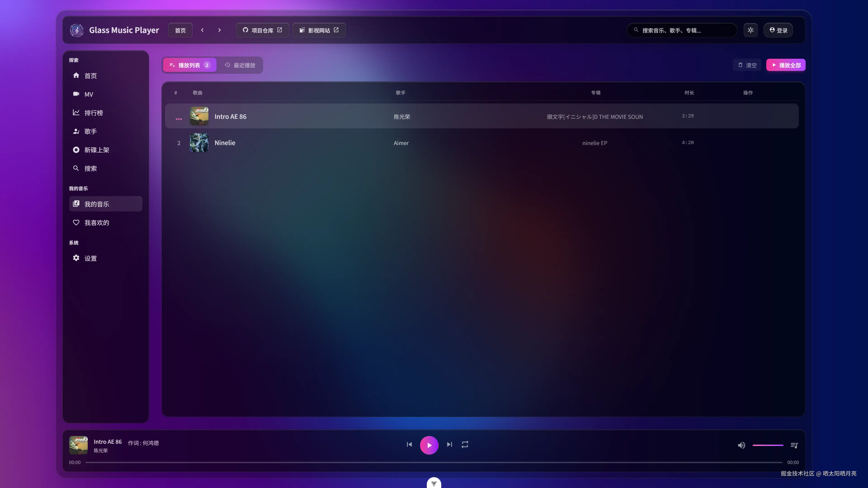Image resolution: width=868 pixels, height=488 pixels.
Task: Expand panel with bottom down-arrow button
Action: (434, 483)
